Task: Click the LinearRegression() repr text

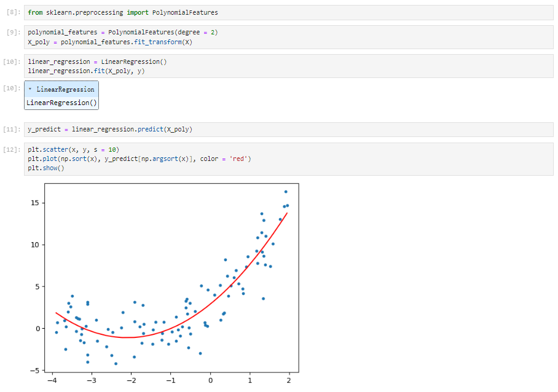Action: pyautogui.click(x=61, y=103)
